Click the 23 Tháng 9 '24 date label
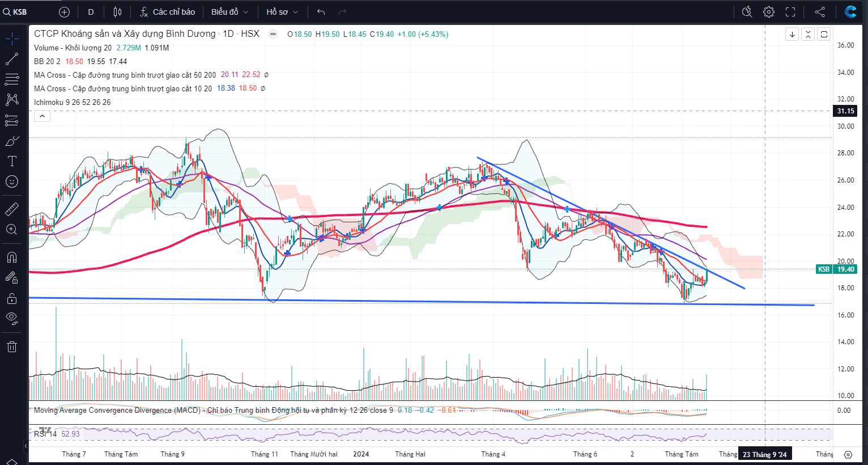868x465 pixels. 765,454
